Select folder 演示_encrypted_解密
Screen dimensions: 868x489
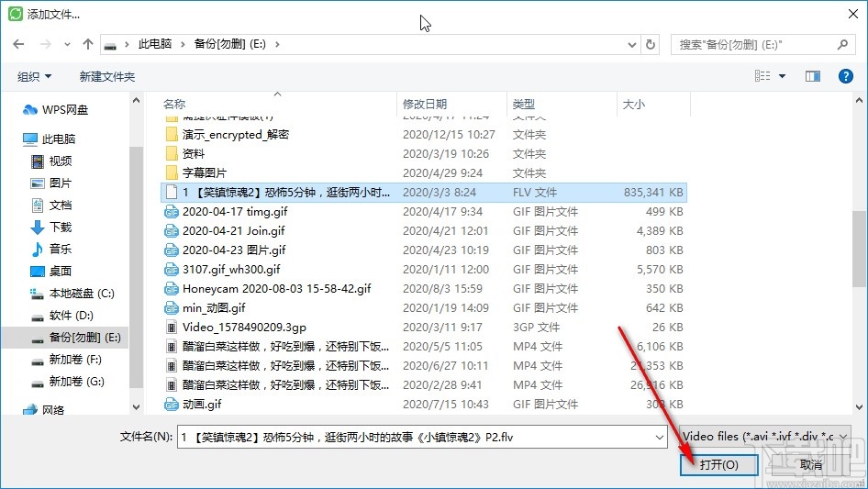(227, 135)
